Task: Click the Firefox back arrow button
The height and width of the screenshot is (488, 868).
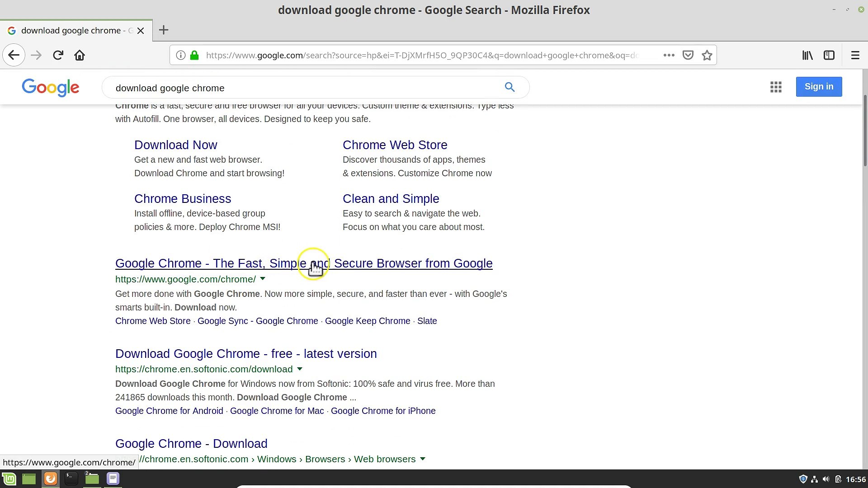Action: coord(14,55)
